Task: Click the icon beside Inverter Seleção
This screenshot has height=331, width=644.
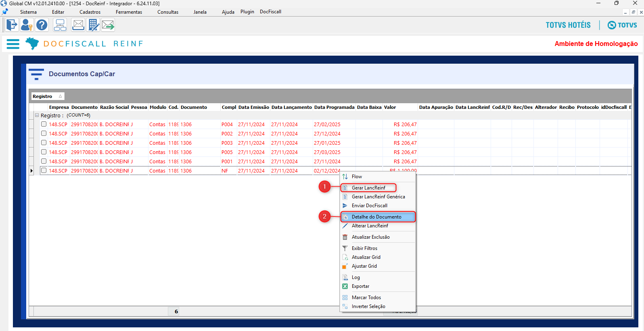Action: 345,306
